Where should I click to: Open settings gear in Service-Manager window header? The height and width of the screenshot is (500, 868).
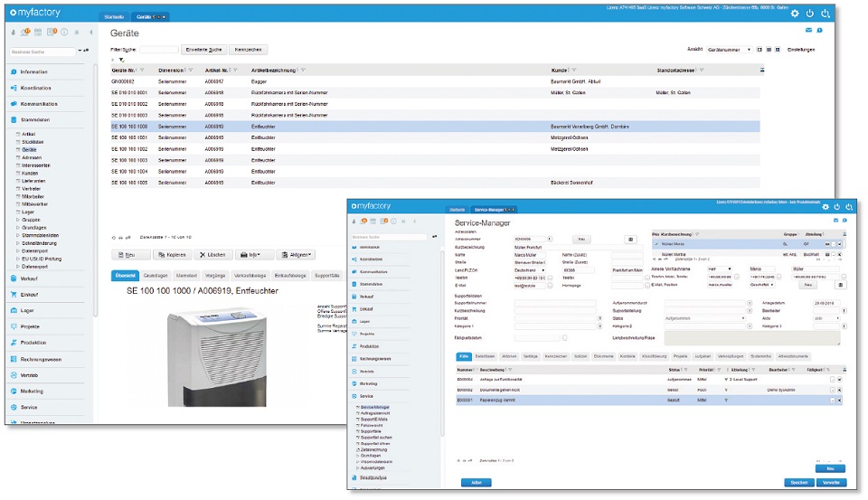point(826,207)
